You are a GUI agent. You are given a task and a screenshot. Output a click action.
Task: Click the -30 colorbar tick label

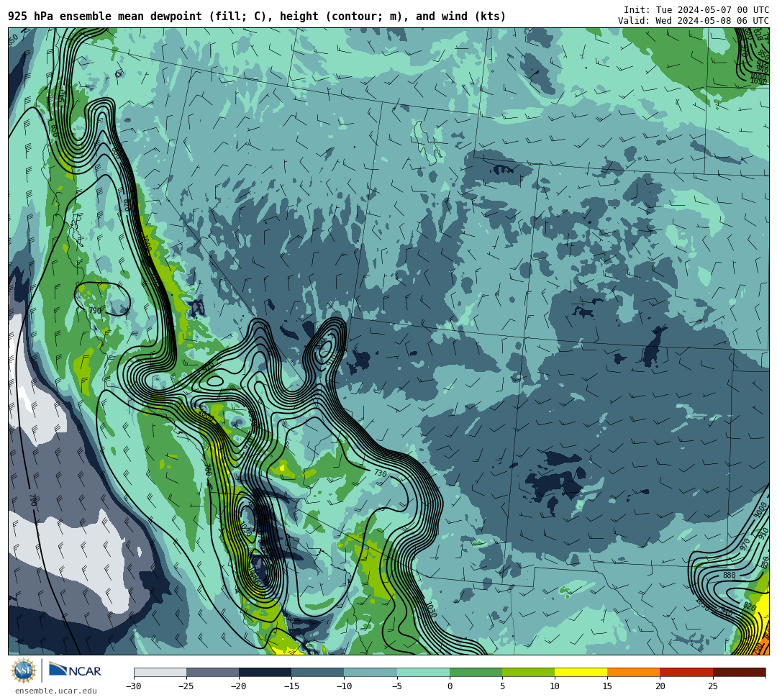pos(134,686)
